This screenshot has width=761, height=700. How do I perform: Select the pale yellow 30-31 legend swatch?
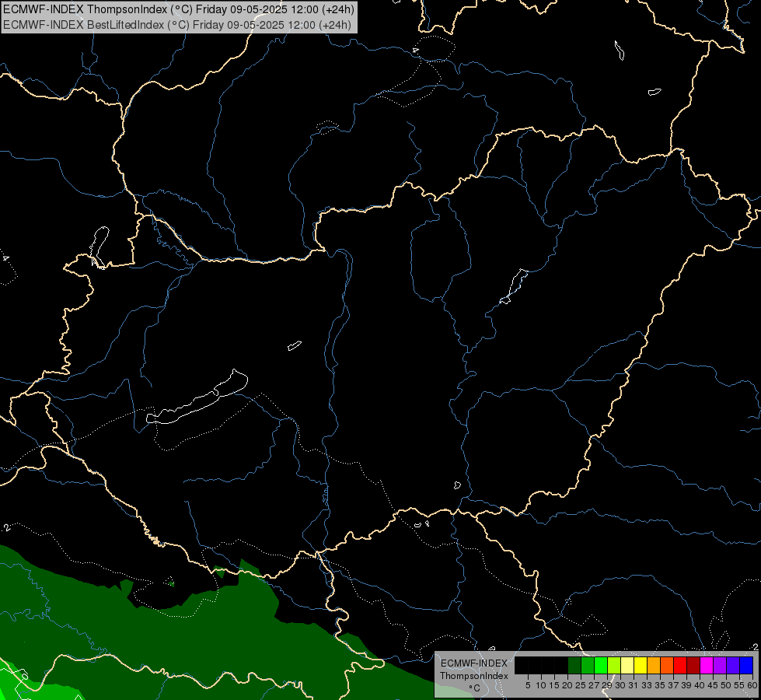627,665
